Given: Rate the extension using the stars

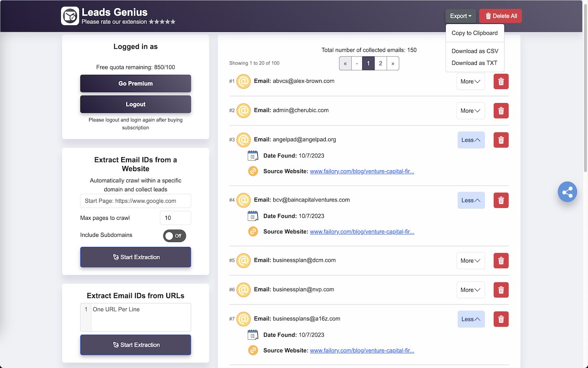Looking at the screenshot, I should tap(162, 22).
